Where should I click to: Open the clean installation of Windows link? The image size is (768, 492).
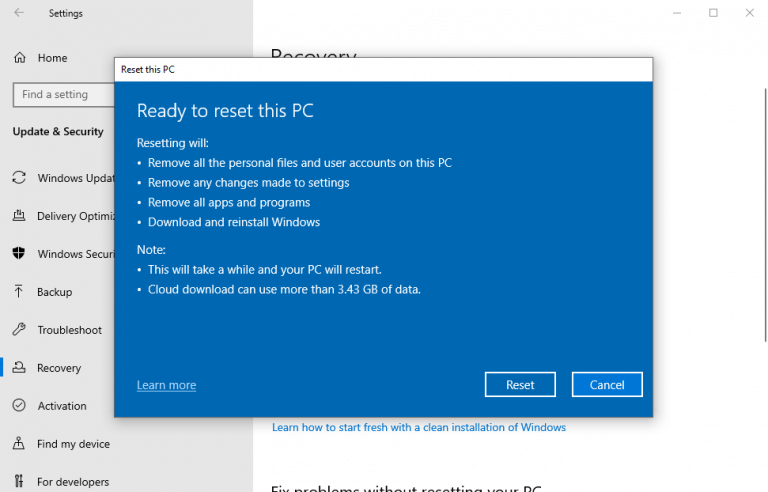pyautogui.click(x=419, y=427)
